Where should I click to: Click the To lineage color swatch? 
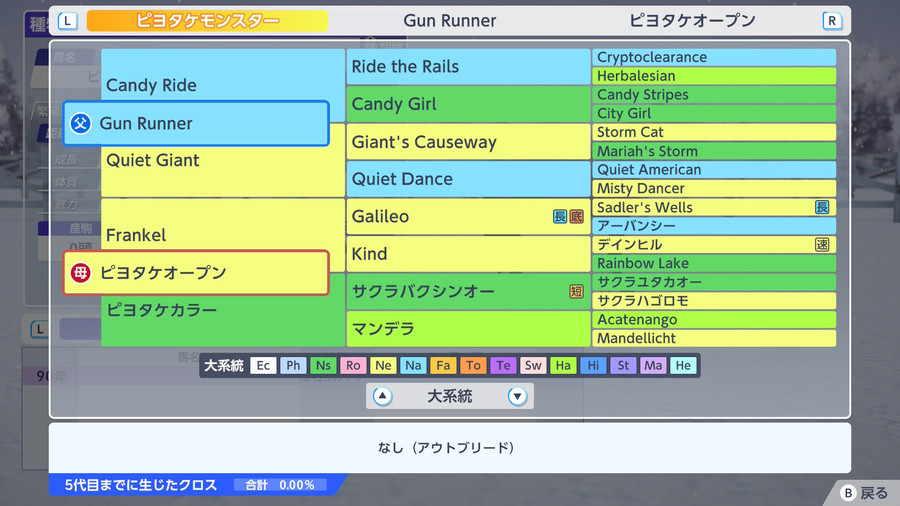point(473,365)
